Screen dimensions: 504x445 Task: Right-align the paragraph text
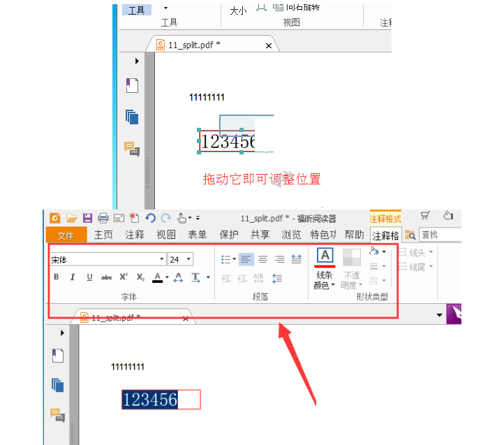click(279, 259)
